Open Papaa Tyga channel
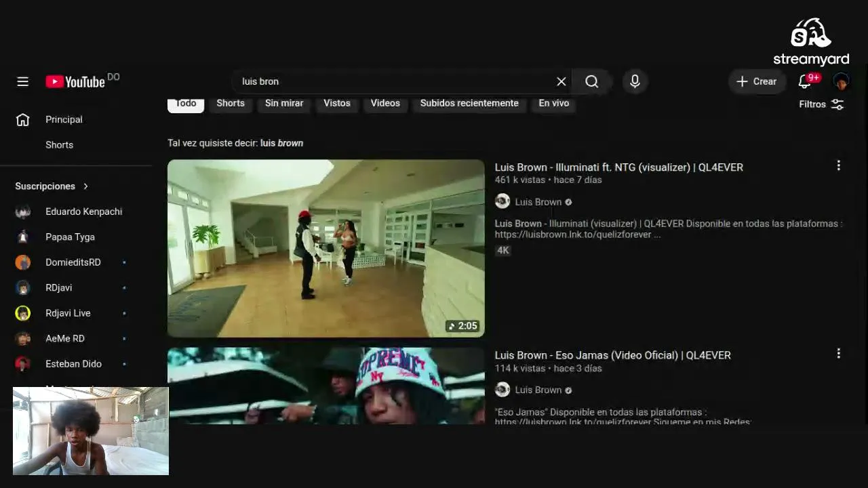868x488 pixels. [76, 237]
